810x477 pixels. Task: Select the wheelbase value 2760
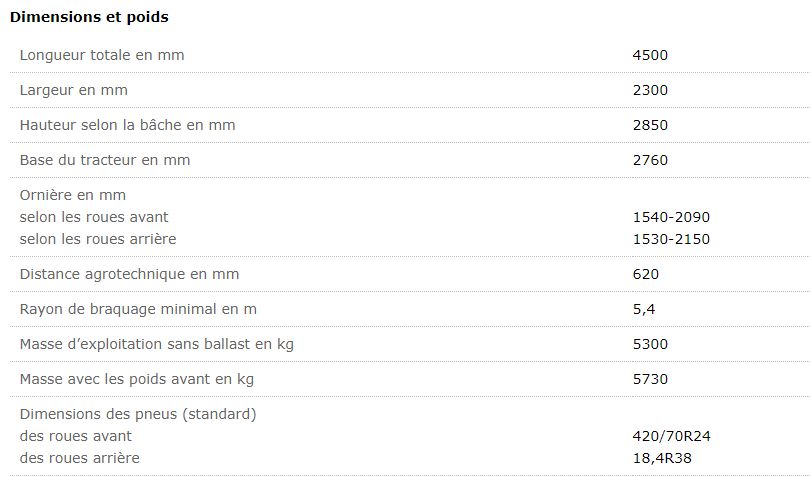[650, 160]
